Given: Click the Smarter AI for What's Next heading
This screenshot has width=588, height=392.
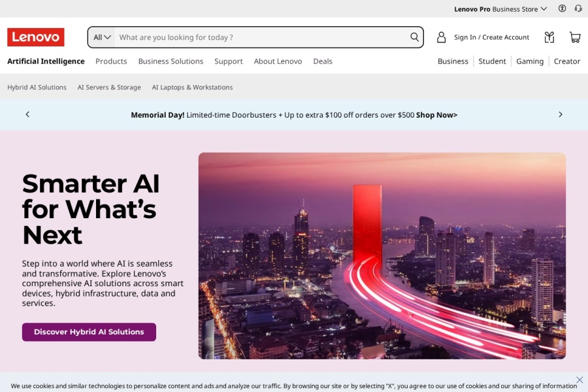Looking at the screenshot, I should pos(91,209).
